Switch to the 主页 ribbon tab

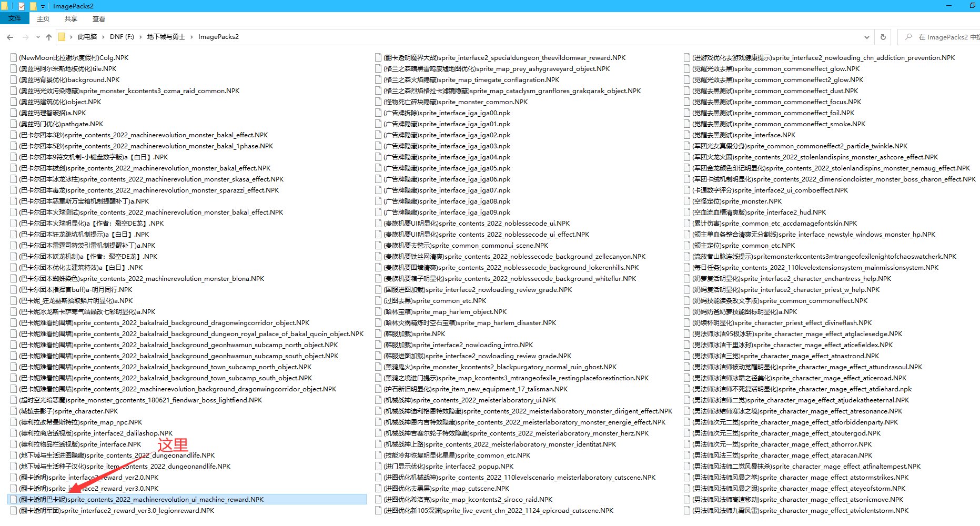click(x=43, y=18)
